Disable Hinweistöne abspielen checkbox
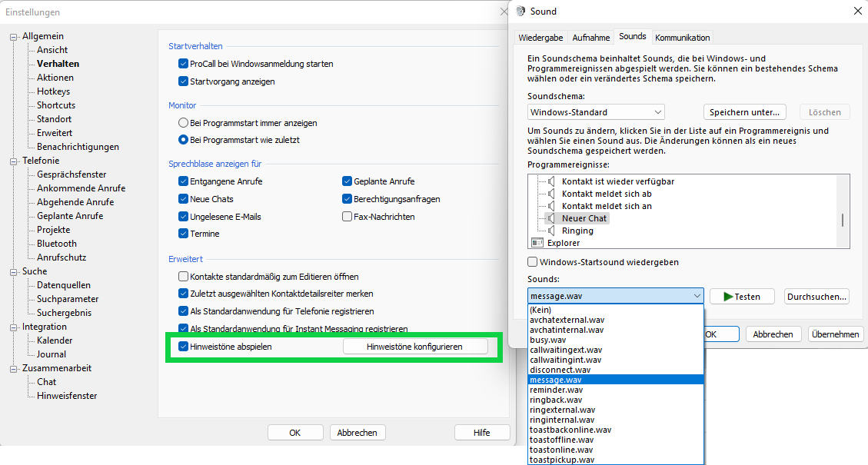This screenshot has height=465, width=868. [x=183, y=347]
